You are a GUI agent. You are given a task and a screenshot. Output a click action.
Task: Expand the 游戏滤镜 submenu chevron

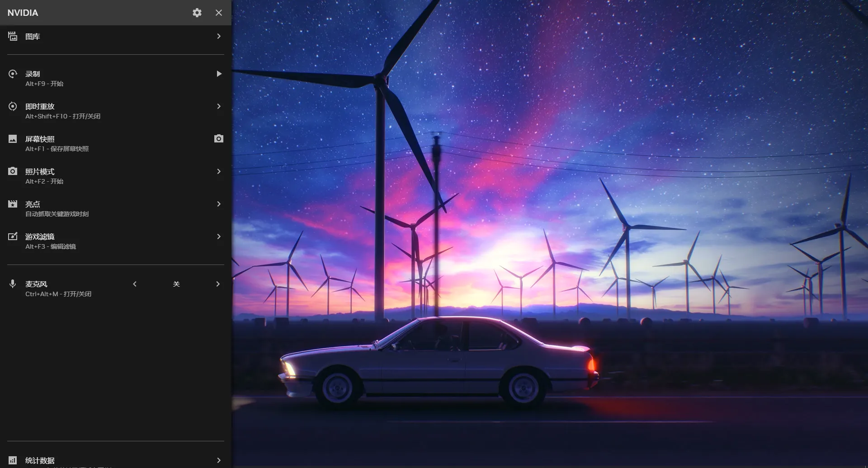[x=219, y=236]
